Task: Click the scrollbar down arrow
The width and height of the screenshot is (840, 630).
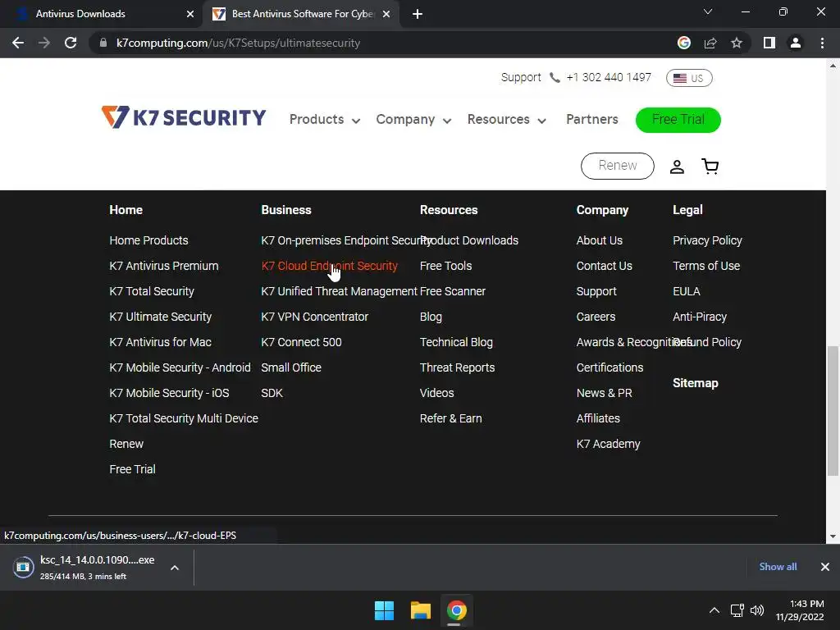Action: (833, 536)
